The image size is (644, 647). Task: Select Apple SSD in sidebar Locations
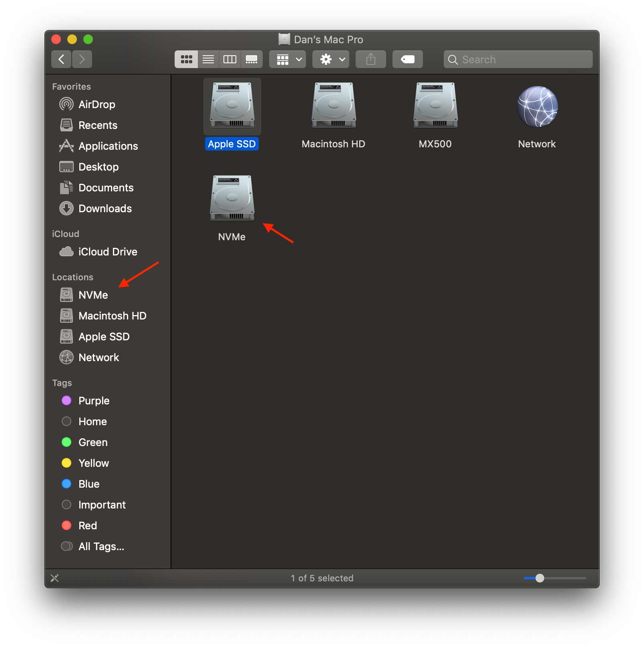pyautogui.click(x=108, y=337)
